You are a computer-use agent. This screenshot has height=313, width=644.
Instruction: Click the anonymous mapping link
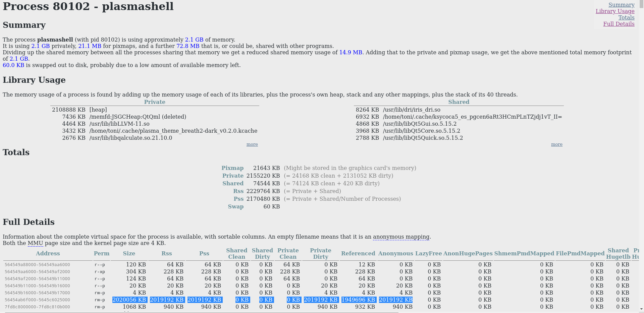pyautogui.click(x=401, y=237)
